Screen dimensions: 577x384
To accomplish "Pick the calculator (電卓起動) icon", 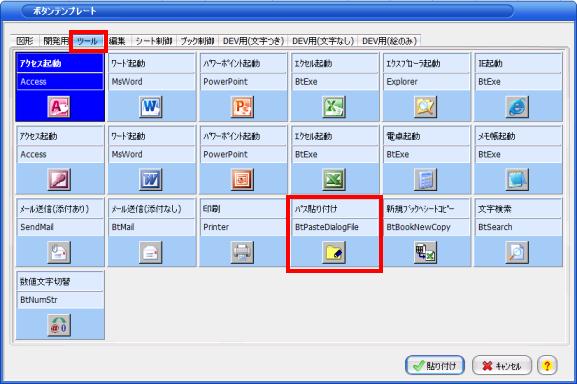I will click(x=425, y=180).
